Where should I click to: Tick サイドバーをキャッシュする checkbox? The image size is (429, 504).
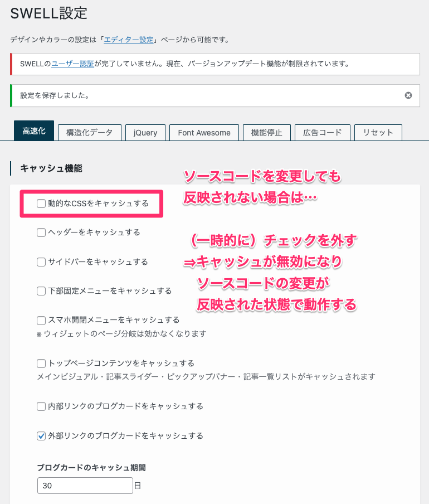(41, 262)
